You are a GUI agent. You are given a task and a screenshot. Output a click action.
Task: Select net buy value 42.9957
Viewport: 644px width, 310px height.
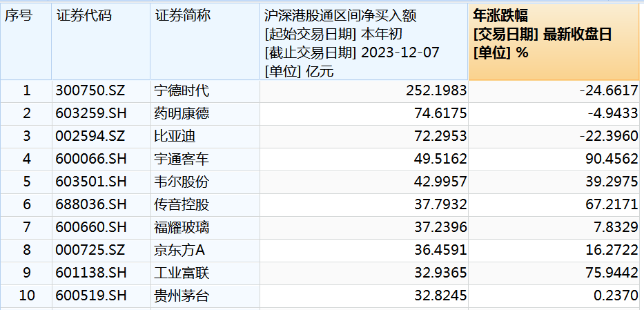[440, 182]
